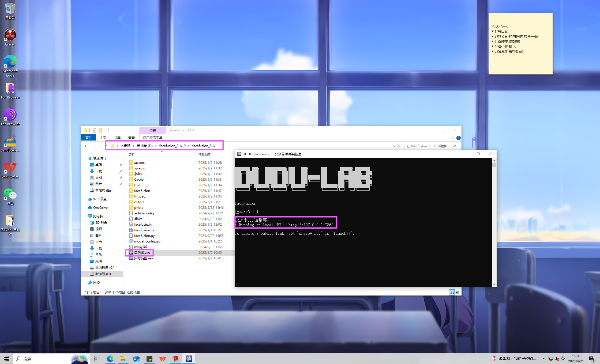Click the console scrollbar down arrow
The width and height of the screenshot is (600, 364).
coord(494,285)
